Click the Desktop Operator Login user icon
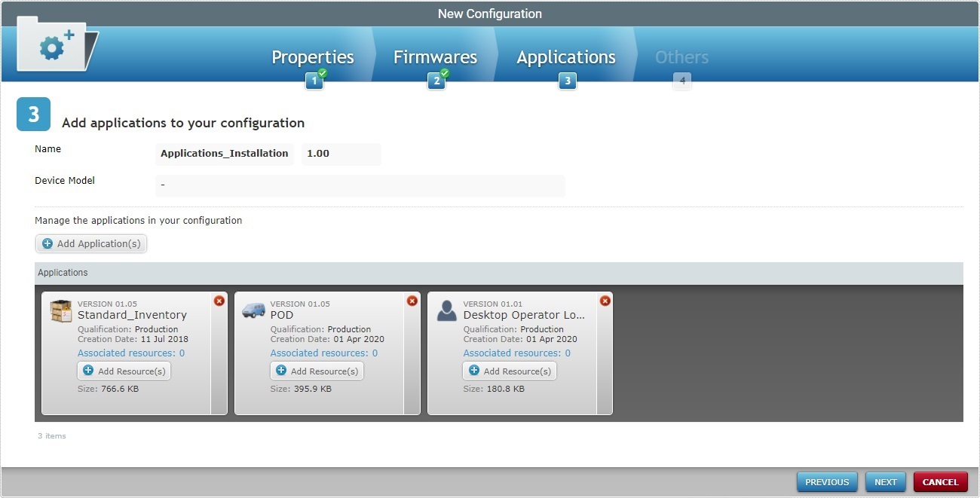980x498 pixels. (x=446, y=310)
